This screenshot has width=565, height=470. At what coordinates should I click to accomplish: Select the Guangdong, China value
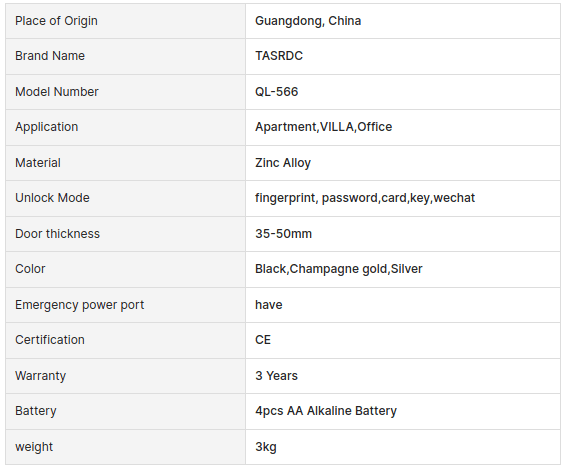point(308,21)
